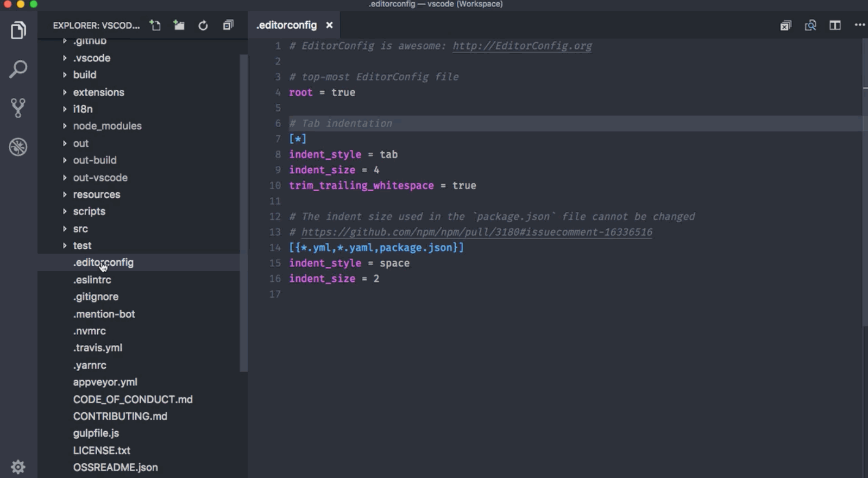
Task: Expand the extensions folder
Action: 98,92
